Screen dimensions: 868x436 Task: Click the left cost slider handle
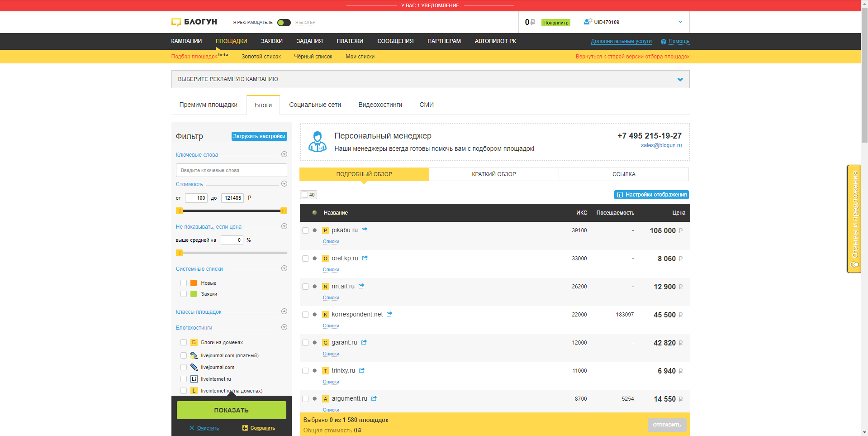click(x=179, y=211)
